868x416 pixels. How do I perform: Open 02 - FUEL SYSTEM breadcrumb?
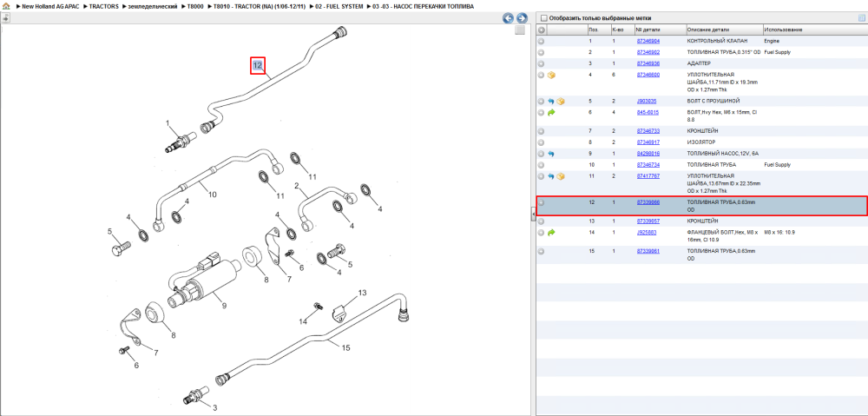339,6
